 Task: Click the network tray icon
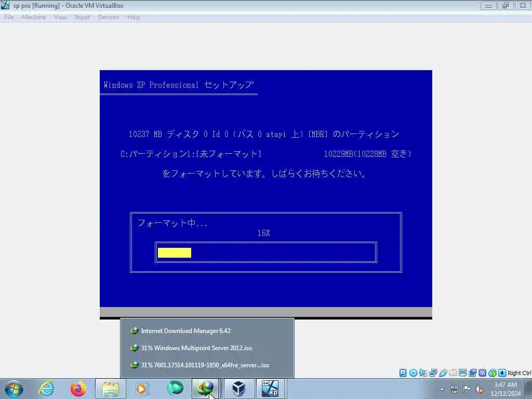coord(454,390)
